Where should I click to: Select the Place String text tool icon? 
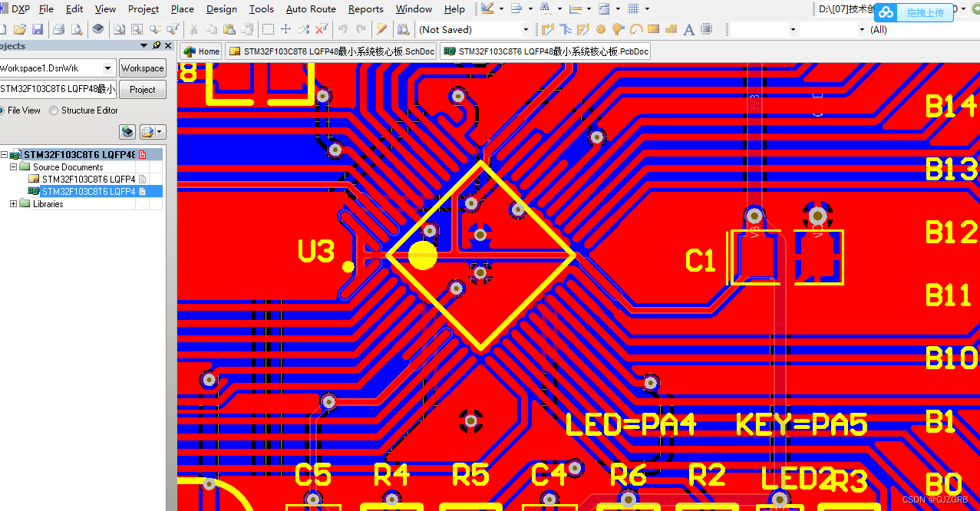pyautogui.click(x=688, y=29)
